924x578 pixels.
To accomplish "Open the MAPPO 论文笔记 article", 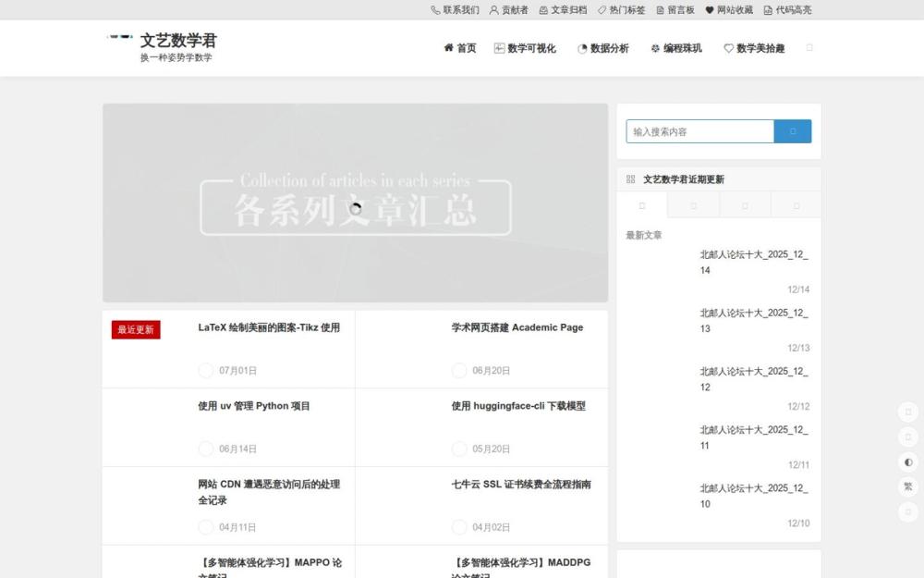I will click(270, 569).
